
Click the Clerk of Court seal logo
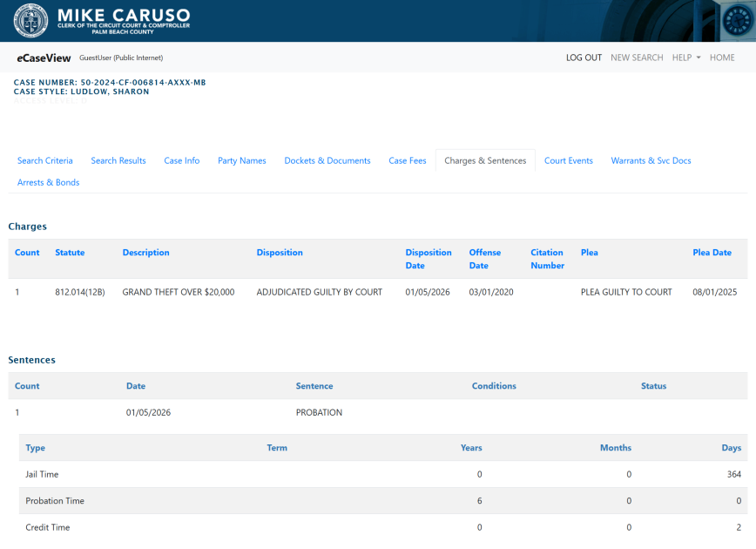coord(31,21)
